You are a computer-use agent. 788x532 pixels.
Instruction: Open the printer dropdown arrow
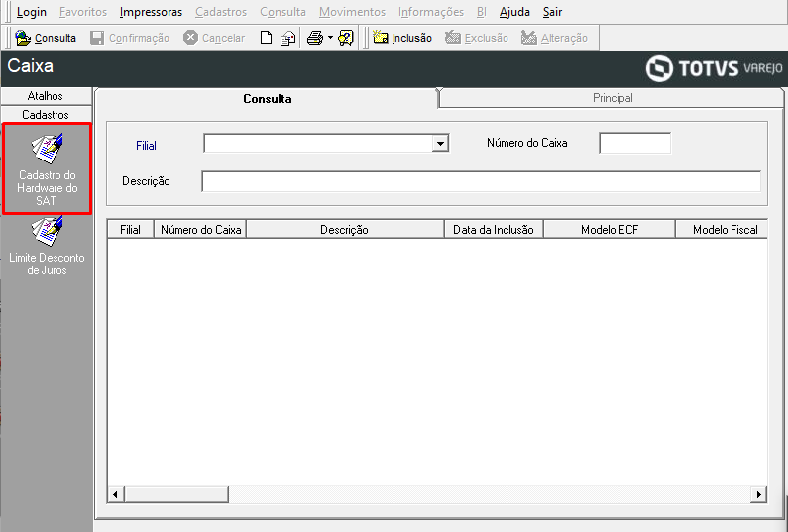[x=330, y=38]
